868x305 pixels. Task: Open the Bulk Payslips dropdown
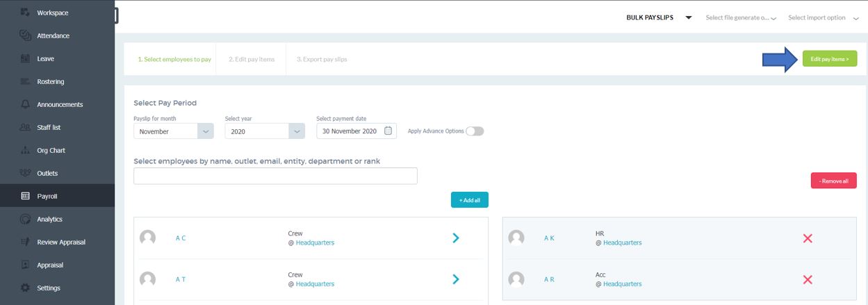point(659,17)
